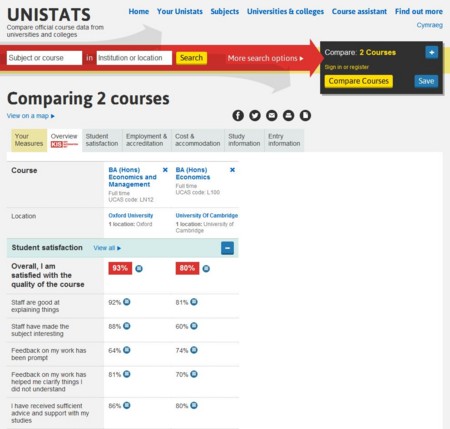Open info icon beside 86% advice and support
Image resolution: width=450 pixels, height=429 pixels.
pyautogui.click(x=127, y=405)
